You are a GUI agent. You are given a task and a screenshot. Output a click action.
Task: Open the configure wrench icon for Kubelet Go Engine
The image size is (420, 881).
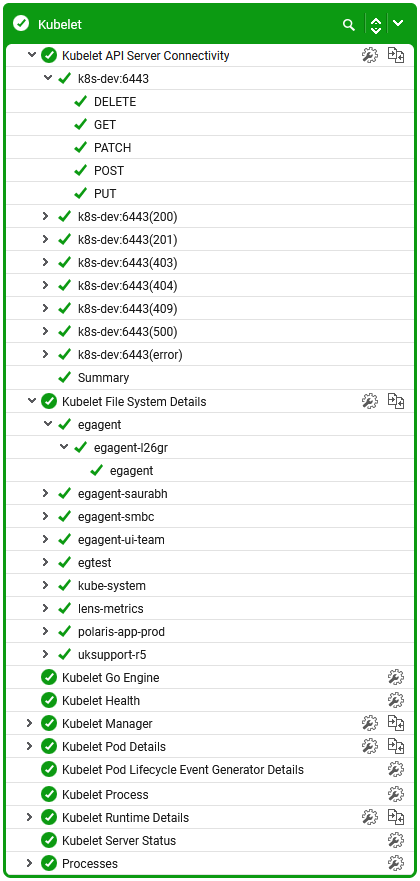[x=396, y=678]
